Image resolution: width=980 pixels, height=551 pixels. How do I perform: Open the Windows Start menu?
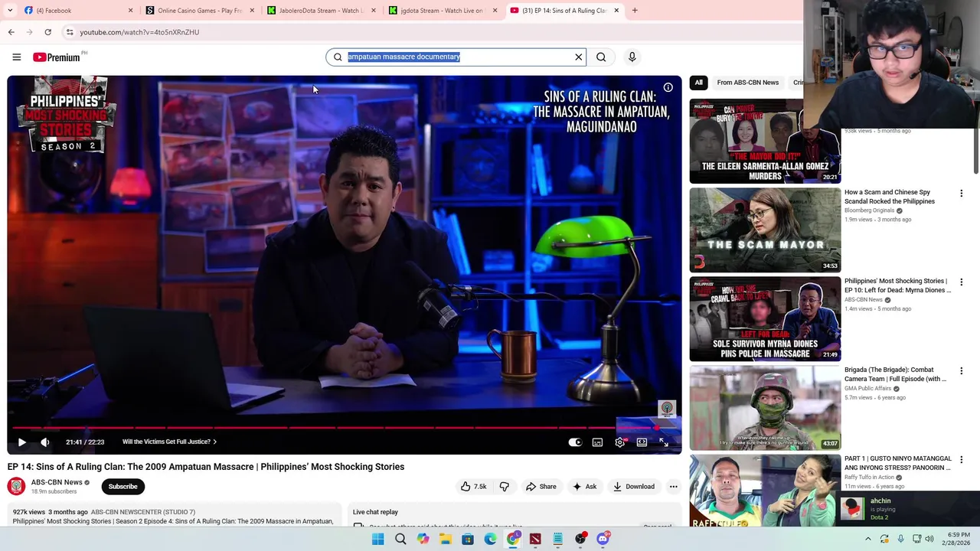pyautogui.click(x=377, y=539)
